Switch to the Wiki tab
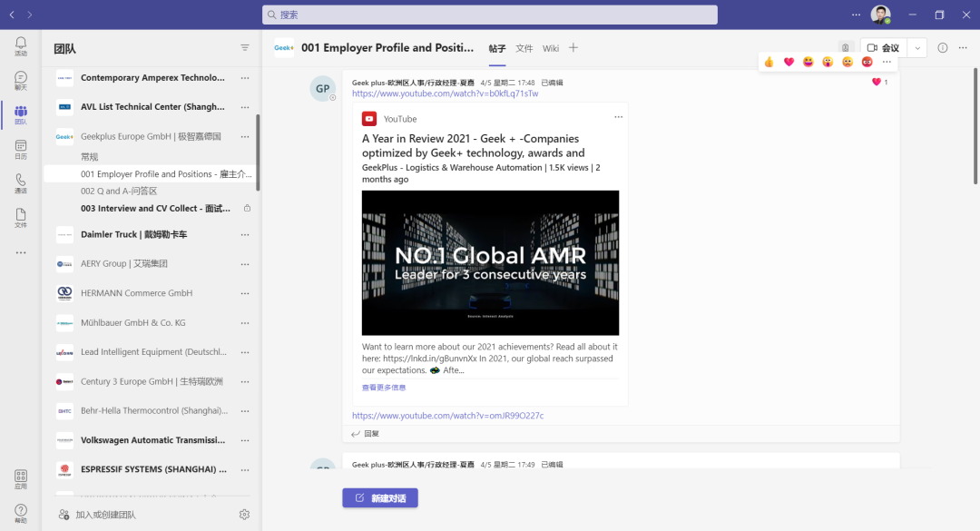Screen dimensions: 980x531 pos(551,48)
